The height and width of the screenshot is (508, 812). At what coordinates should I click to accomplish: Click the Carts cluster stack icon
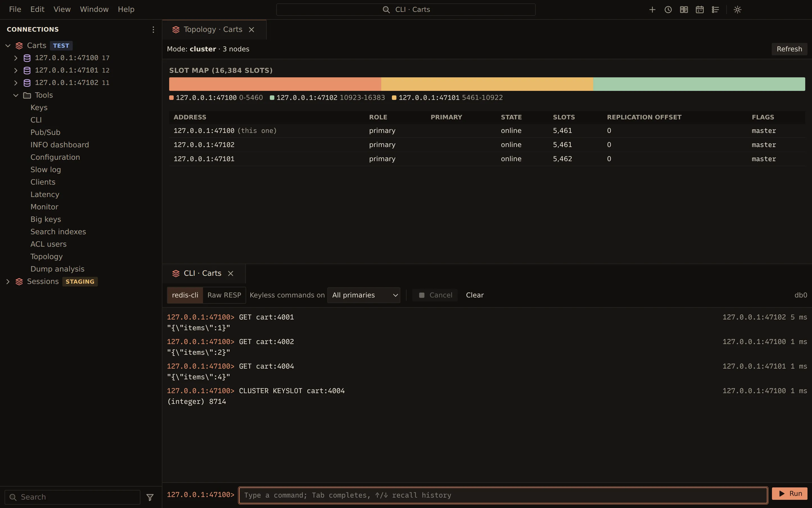(19, 46)
